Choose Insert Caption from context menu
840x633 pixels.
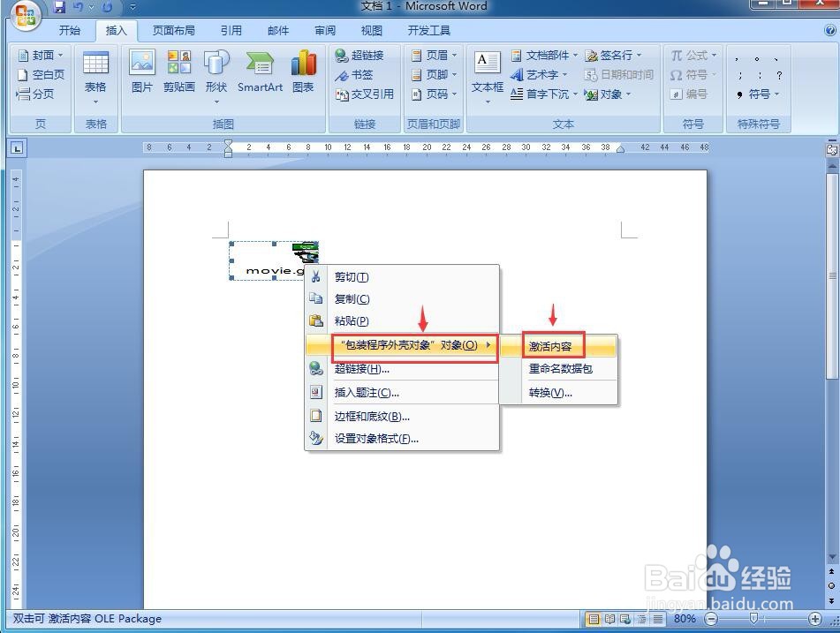pyautogui.click(x=402, y=393)
